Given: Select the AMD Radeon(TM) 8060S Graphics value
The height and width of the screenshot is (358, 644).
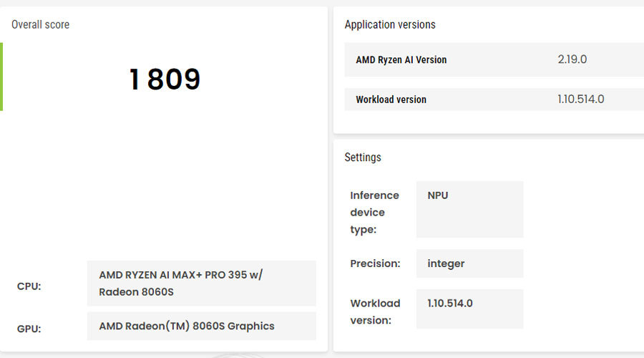Looking at the screenshot, I should click(x=187, y=326).
